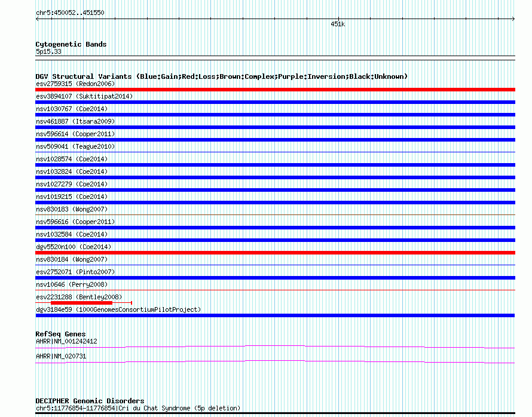Click blue bar under esv2752071
The image size is (532, 417).
275,278
